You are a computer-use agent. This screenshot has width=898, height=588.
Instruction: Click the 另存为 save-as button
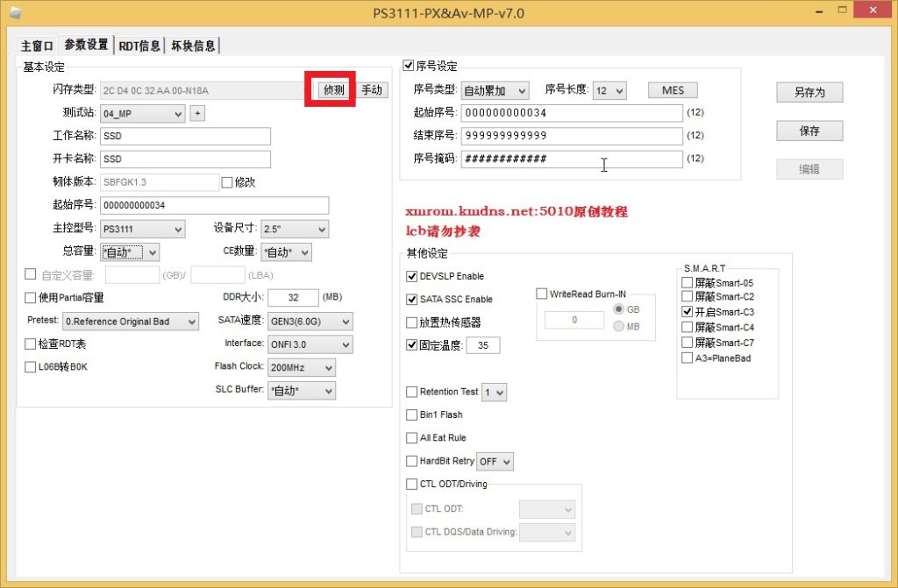point(809,92)
